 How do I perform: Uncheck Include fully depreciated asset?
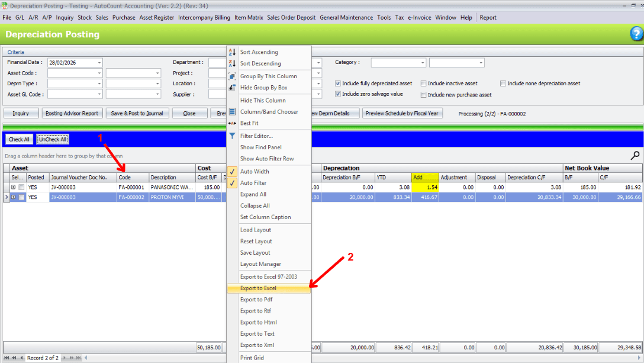coord(338,83)
